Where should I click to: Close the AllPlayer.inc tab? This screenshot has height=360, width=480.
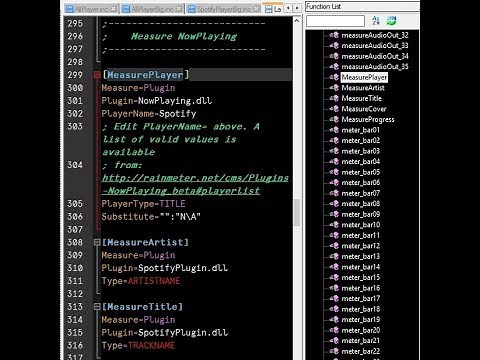point(114,9)
